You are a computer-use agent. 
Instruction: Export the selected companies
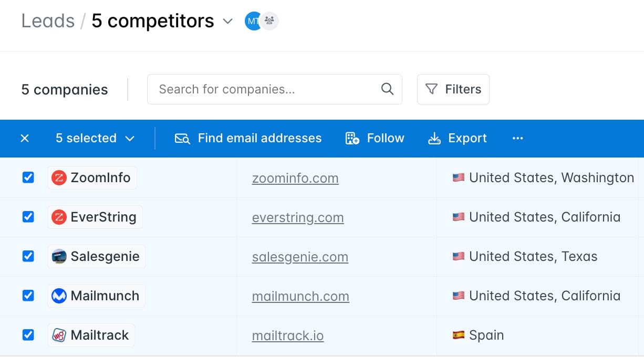pos(457,138)
